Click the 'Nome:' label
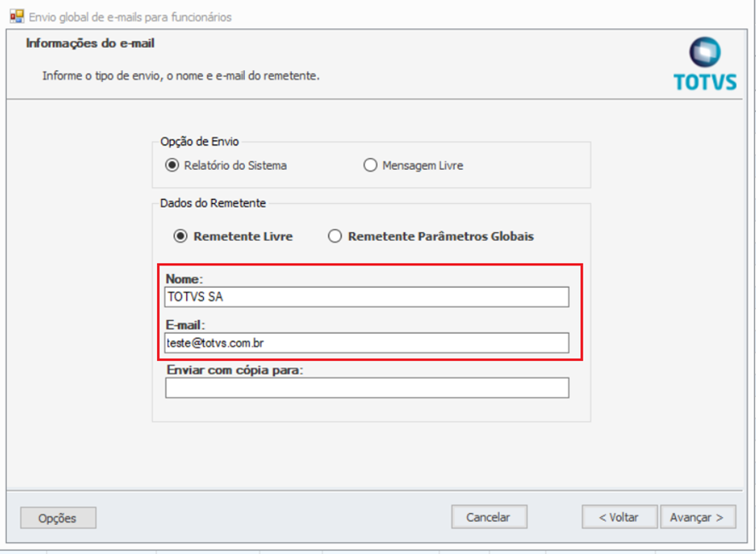Viewport: 756px width, 554px height. pyautogui.click(x=184, y=279)
